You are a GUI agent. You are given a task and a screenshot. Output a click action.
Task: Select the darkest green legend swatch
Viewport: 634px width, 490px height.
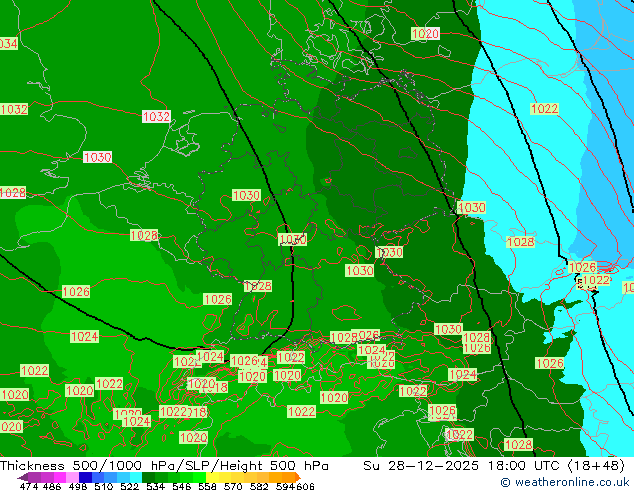148,477
